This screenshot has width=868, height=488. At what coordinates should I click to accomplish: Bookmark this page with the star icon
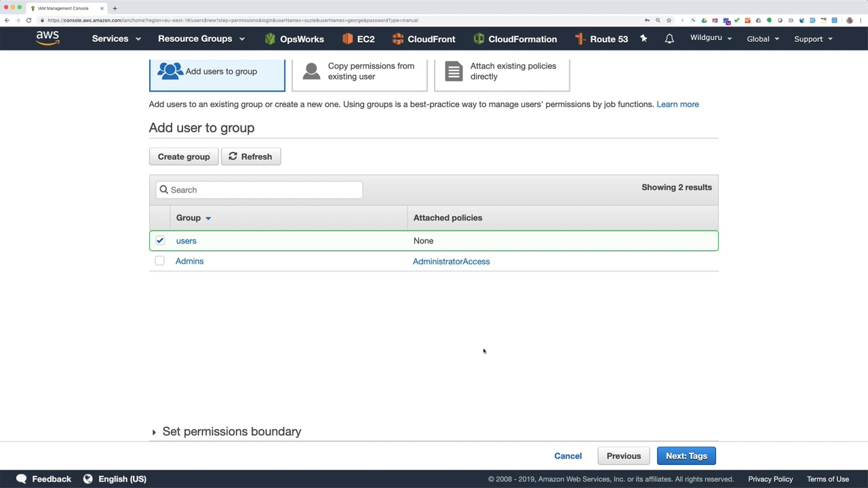tap(669, 20)
